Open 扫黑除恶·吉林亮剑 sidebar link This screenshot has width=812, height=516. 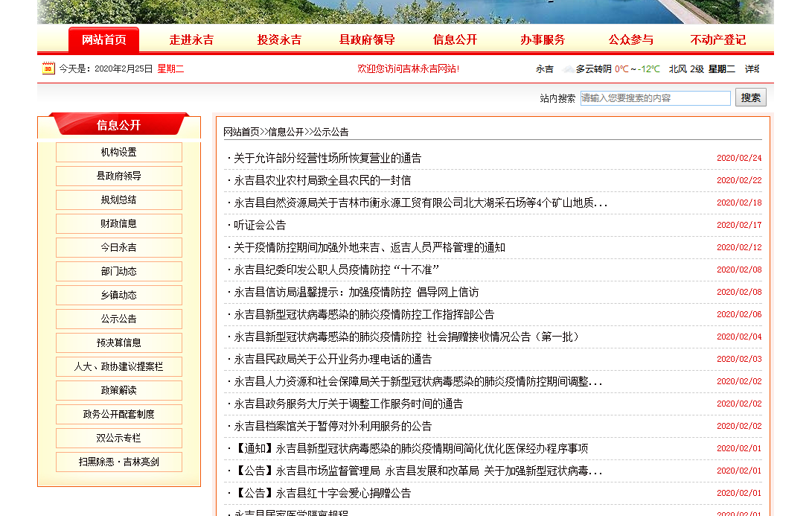pos(119,462)
